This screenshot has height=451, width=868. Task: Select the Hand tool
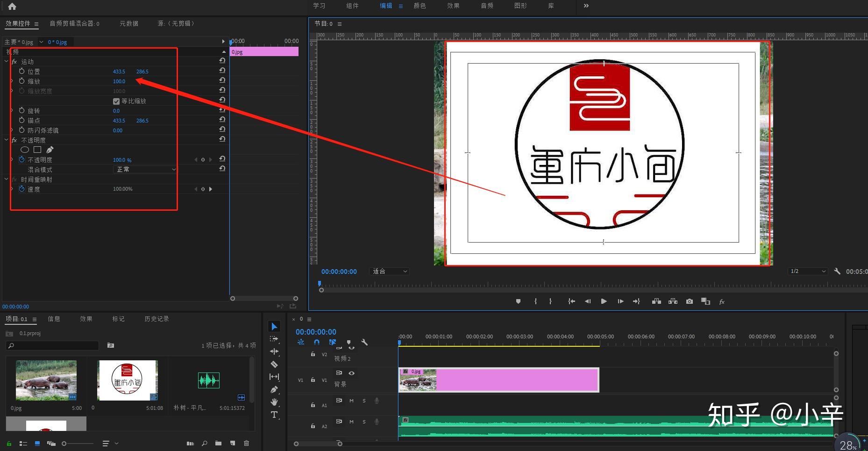(274, 402)
